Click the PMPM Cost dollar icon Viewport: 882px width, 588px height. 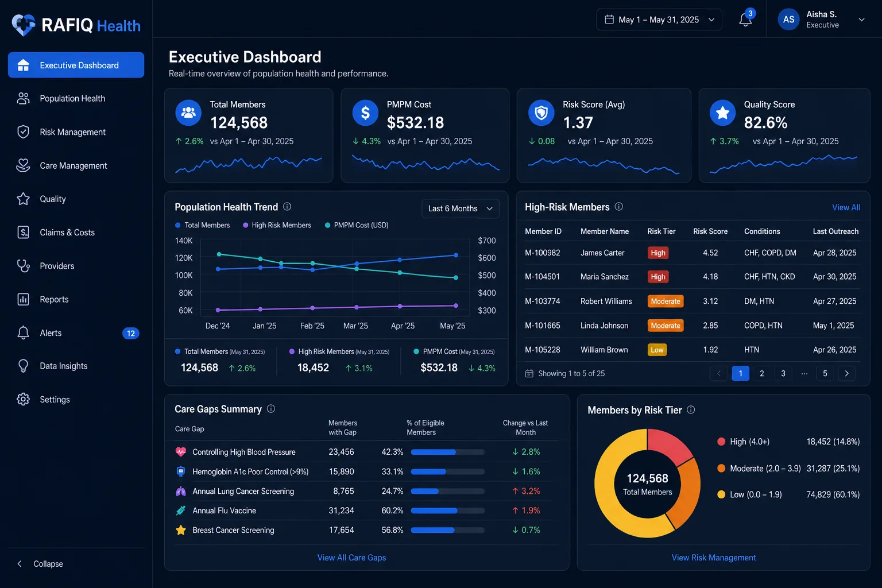tap(365, 113)
